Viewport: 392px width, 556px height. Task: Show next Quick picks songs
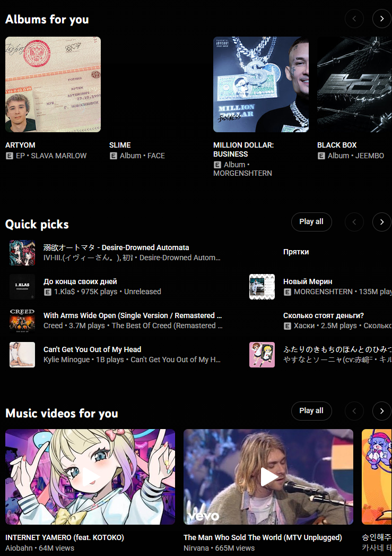tap(382, 222)
